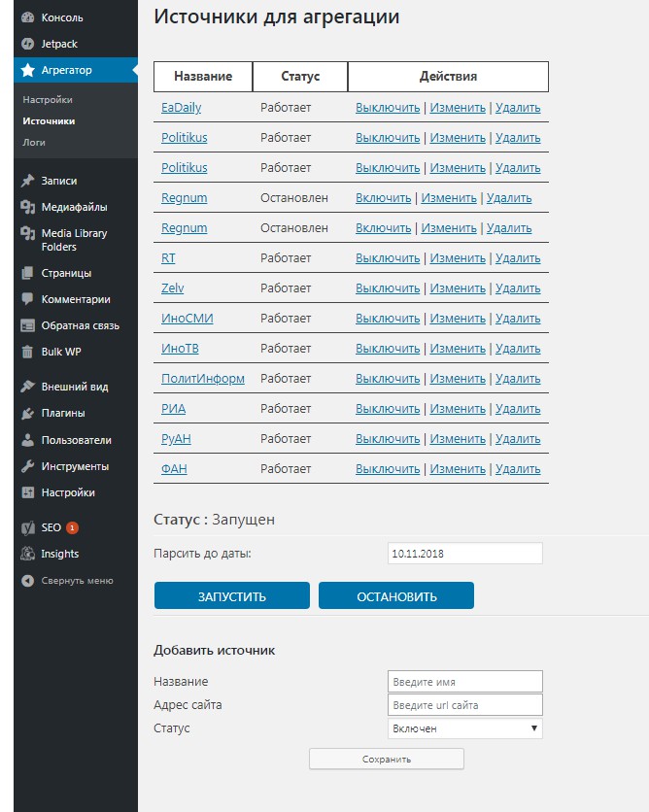Screen dimensions: 649x812
Task: Click the Записи pushpin icon
Action: tap(27, 181)
